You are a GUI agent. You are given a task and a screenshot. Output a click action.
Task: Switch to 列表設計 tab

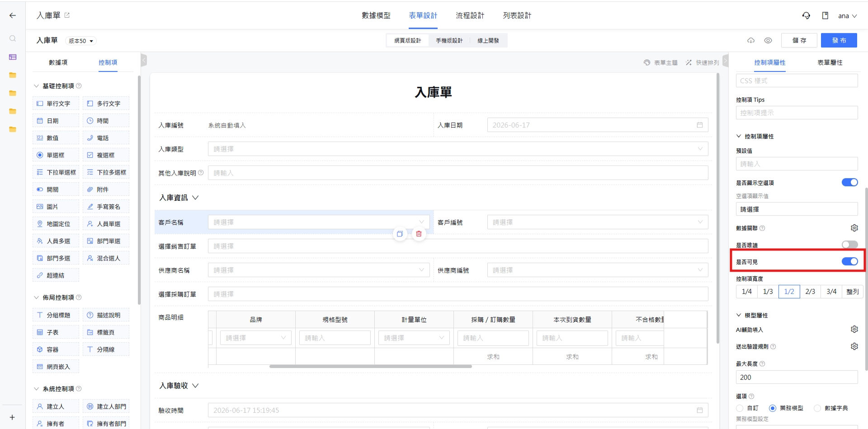(517, 15)
